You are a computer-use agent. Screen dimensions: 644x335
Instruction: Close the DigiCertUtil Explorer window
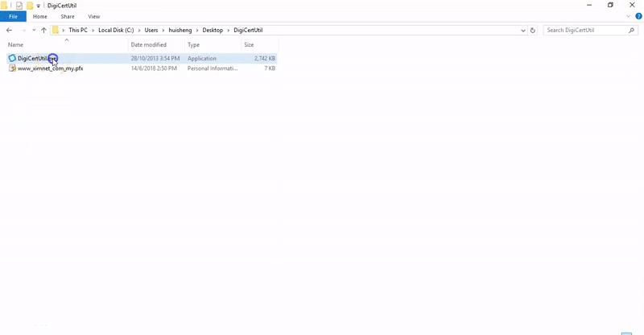coord(632,5)
